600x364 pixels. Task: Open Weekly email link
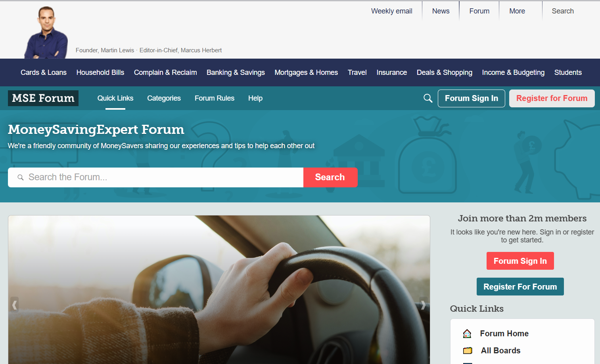(392, 11)
